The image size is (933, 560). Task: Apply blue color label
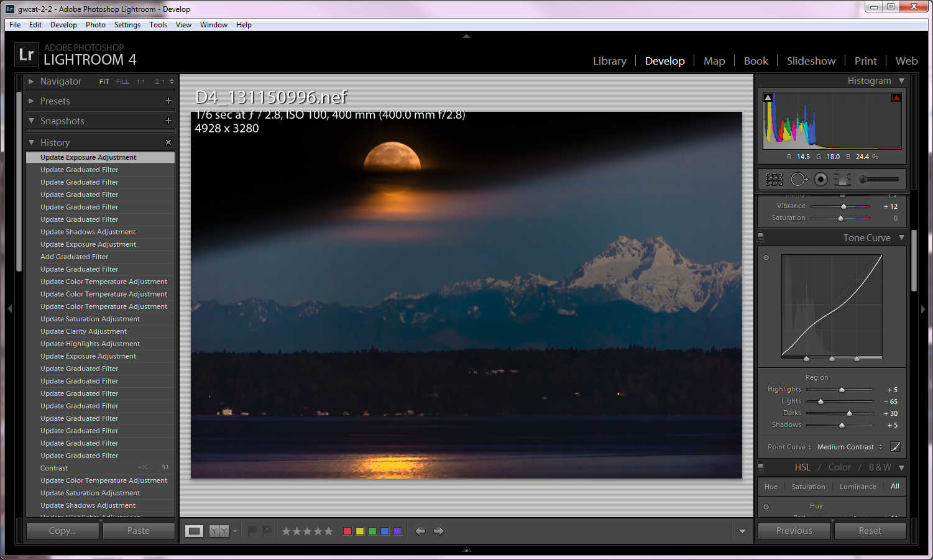pyautogui.click(x=385, y=531)
